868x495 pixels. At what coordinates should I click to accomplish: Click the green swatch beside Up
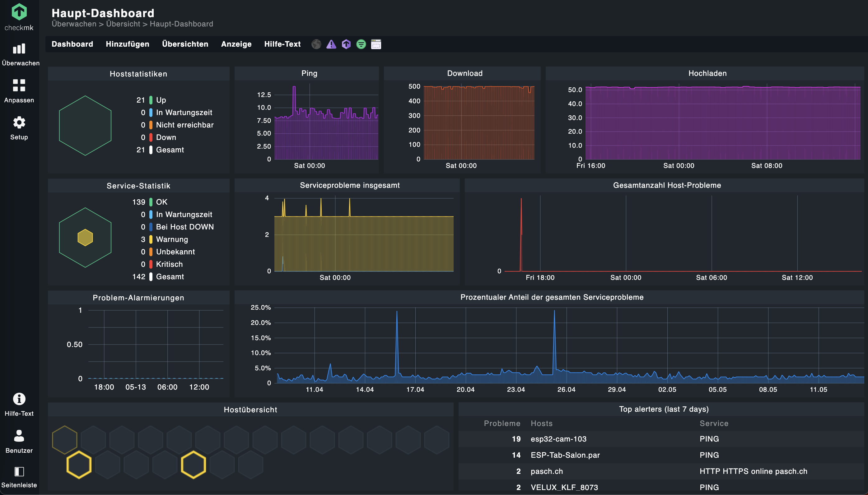click(x=151, y=100)
